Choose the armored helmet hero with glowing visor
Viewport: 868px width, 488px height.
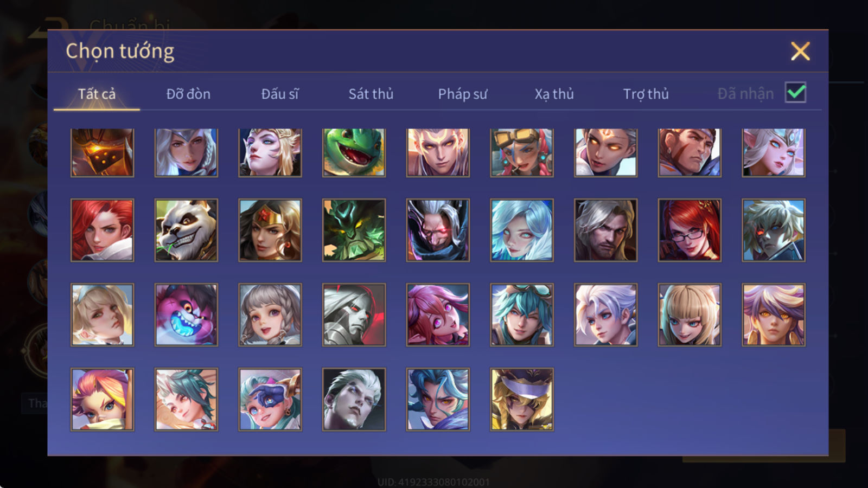click(x=102, y=152)
